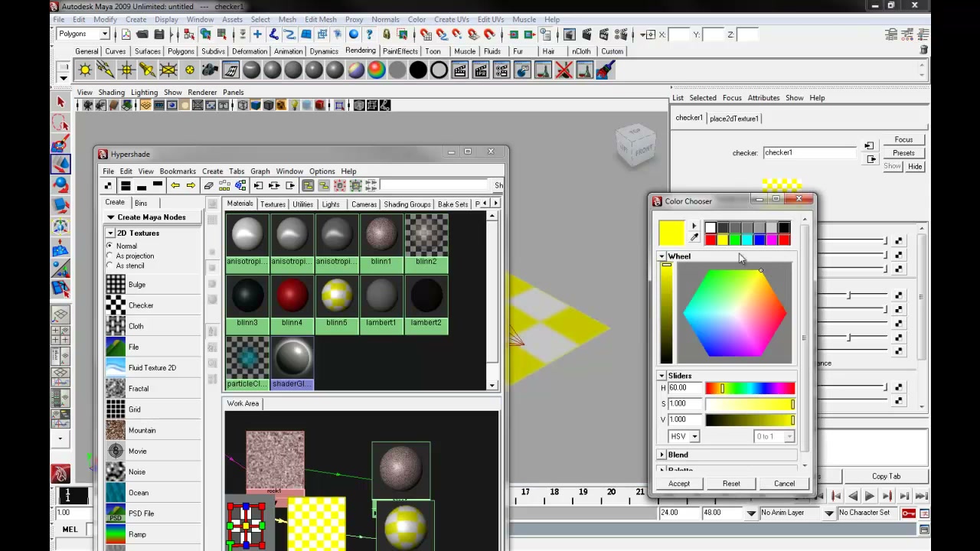Click Accept in Color Chooser
This screenshot has height=551, width=980.
[x=679, y=484]
